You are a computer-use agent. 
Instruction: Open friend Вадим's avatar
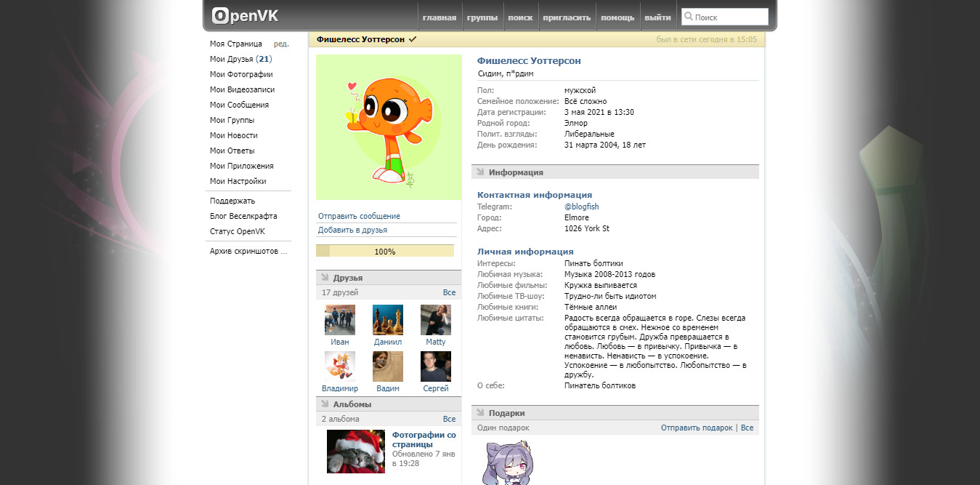point(388,366)
